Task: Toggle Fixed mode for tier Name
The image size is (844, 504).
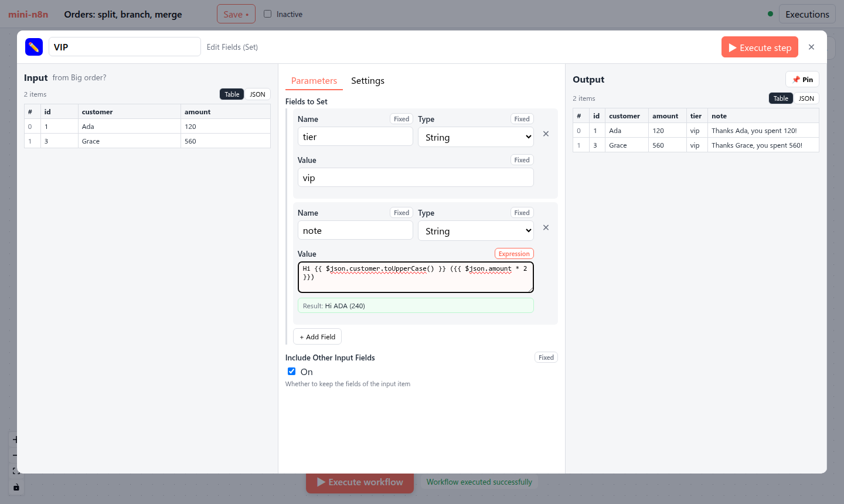Action: [401, 119]
